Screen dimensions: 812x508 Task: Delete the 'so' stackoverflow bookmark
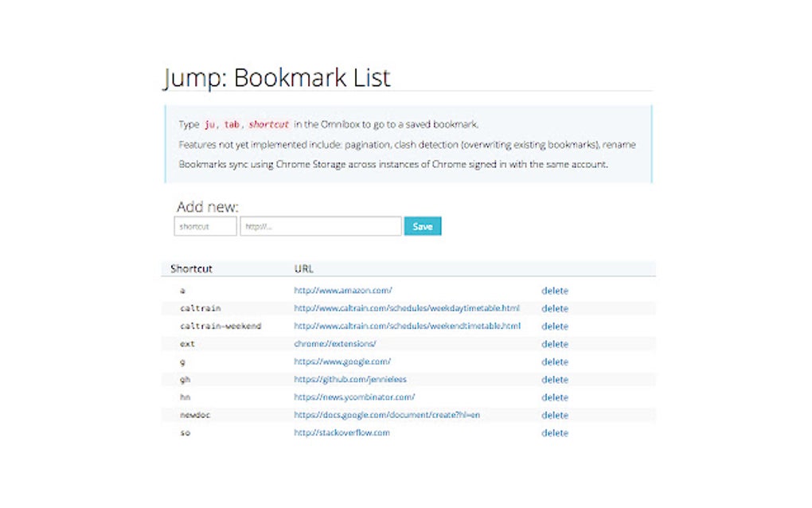coord(555,432)
